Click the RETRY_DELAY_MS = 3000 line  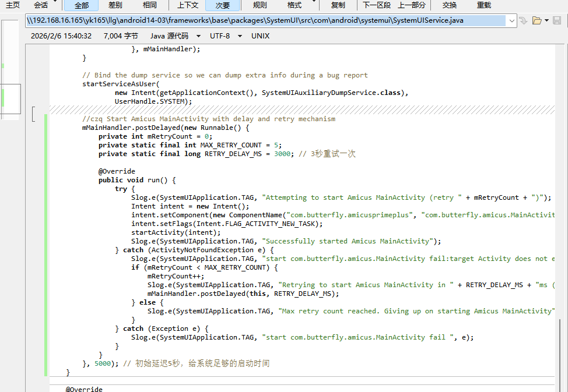pos(227,154)
